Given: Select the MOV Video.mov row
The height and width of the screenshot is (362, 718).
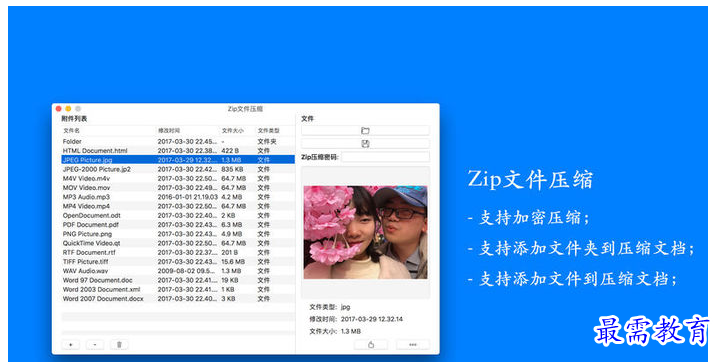Looking at the screenshot, I should (x=178, y=188).
